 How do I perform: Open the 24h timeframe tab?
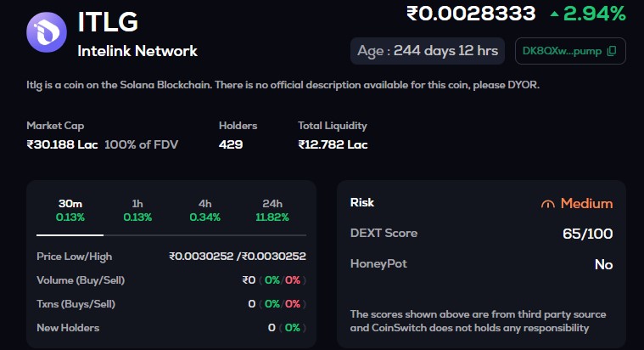(x=272, y=210)
